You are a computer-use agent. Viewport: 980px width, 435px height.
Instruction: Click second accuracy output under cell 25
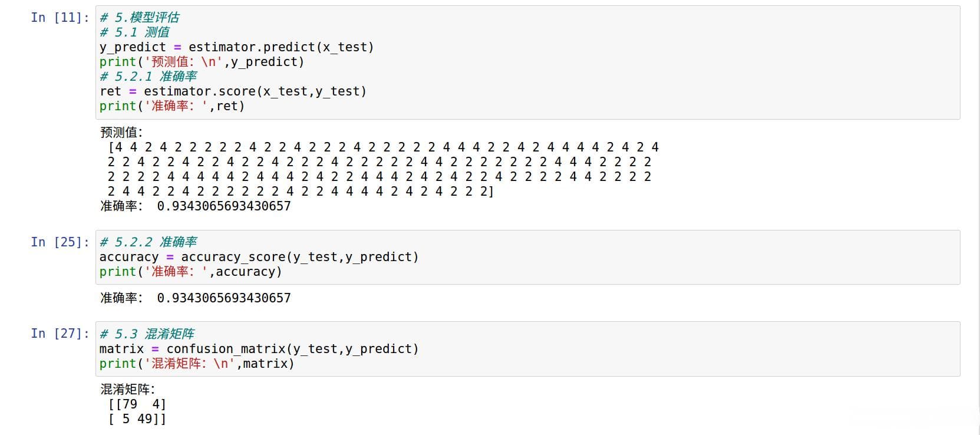point(224,298)
